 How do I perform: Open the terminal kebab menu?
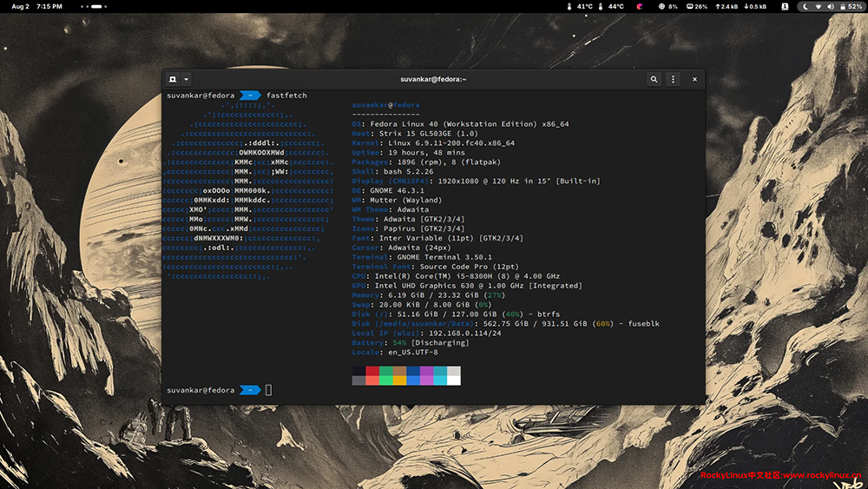tap(673, 79)
